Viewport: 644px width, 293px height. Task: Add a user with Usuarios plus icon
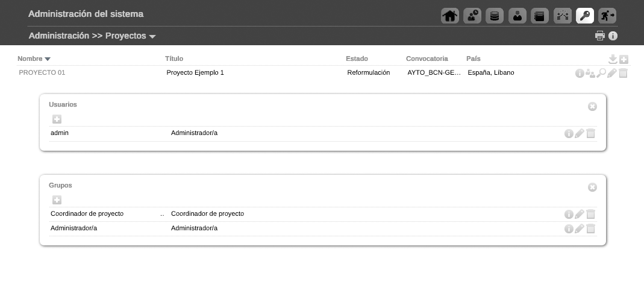pos(57,119)
